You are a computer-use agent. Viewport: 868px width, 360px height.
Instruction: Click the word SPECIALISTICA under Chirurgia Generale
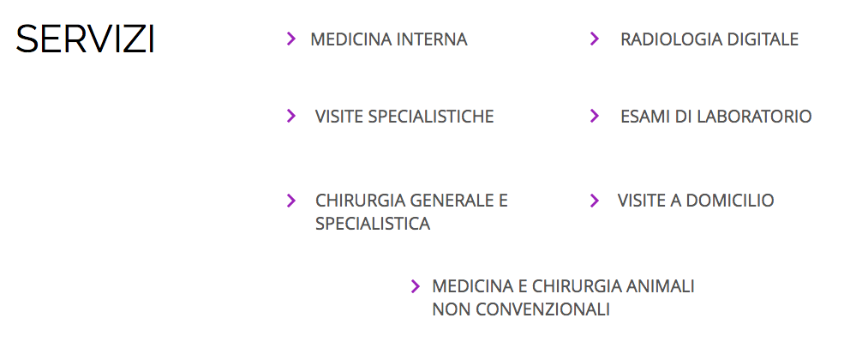tap(373, 225)
